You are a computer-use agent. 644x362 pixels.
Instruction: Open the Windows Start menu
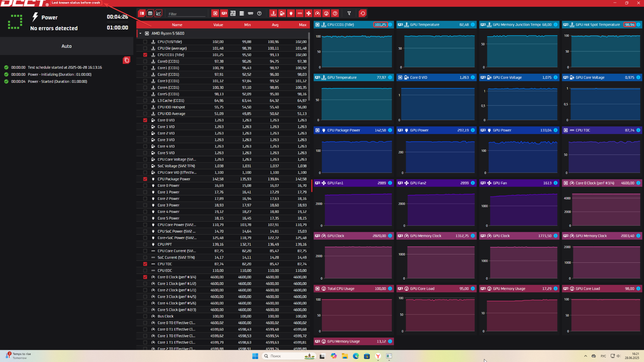click(255, 356)
